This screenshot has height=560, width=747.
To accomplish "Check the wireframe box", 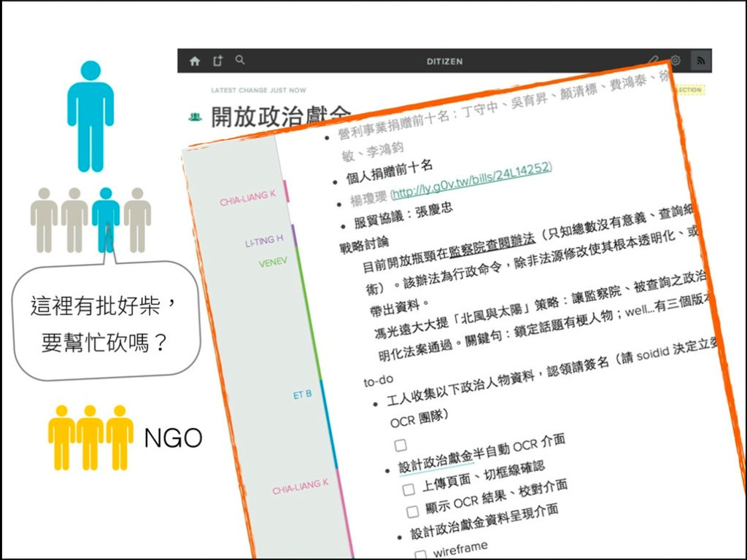I will tap(421, 555).
